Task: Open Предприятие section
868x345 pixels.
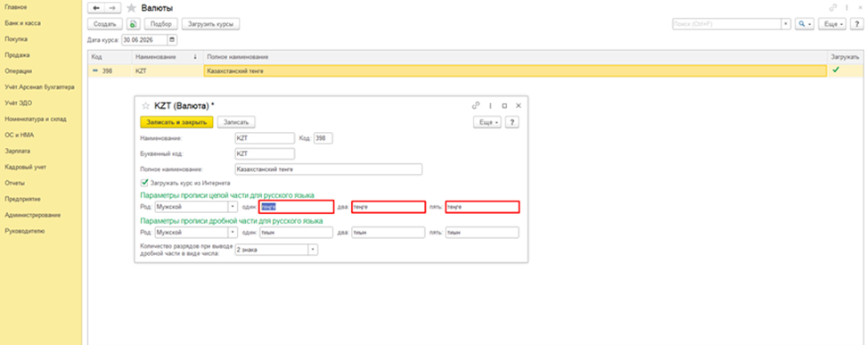Action: click(22, 199)
